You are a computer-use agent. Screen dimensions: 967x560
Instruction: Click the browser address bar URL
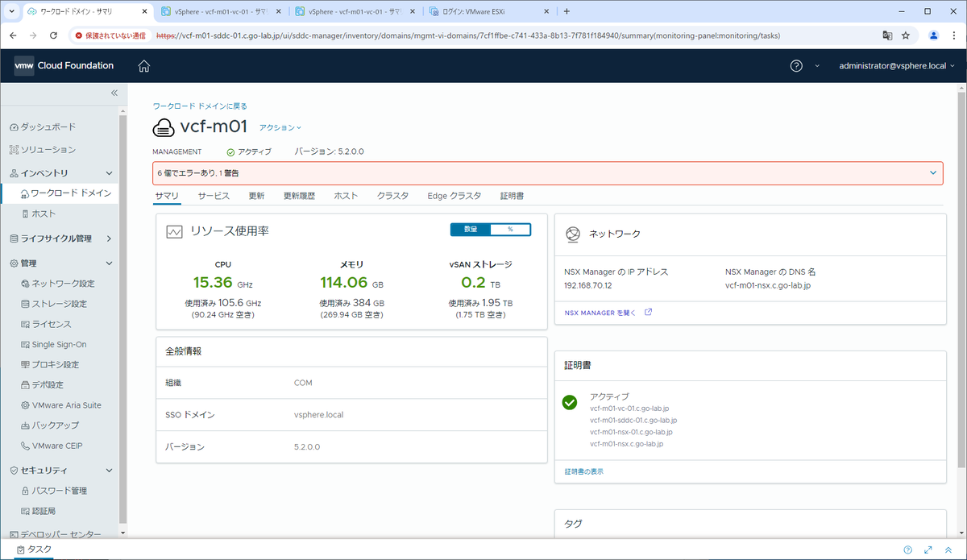click(467, 35)
